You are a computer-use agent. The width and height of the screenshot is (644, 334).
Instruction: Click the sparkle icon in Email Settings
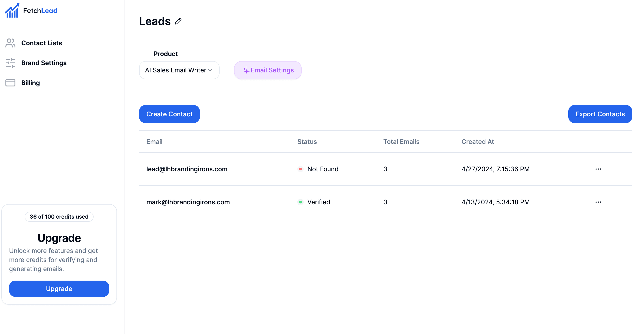pos(246,70)
